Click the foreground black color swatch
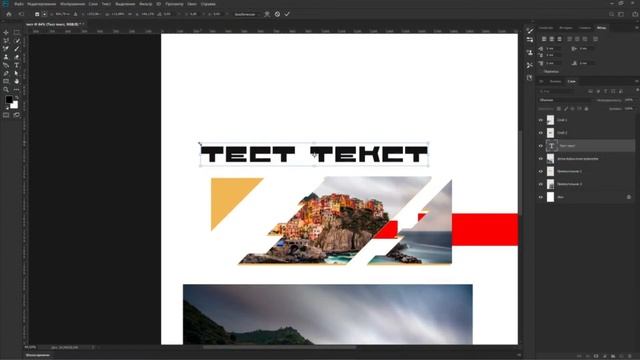 pyautogui.click(x=9, y=100)
